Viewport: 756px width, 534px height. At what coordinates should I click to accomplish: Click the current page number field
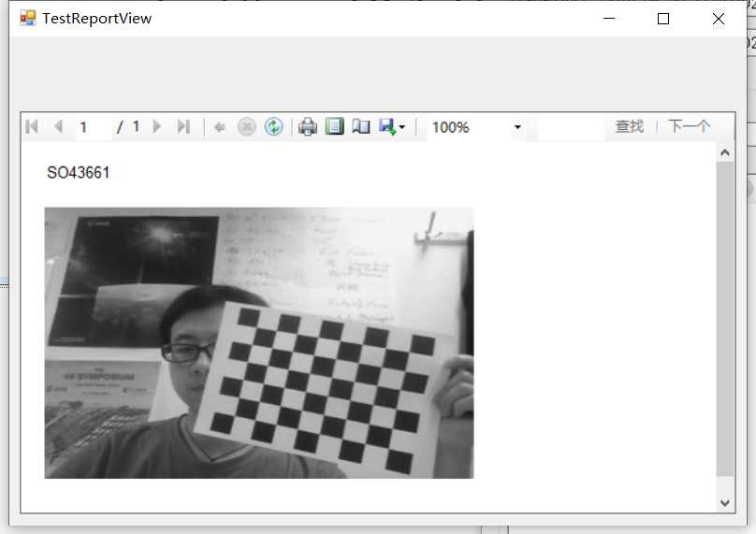coord(94,127)
